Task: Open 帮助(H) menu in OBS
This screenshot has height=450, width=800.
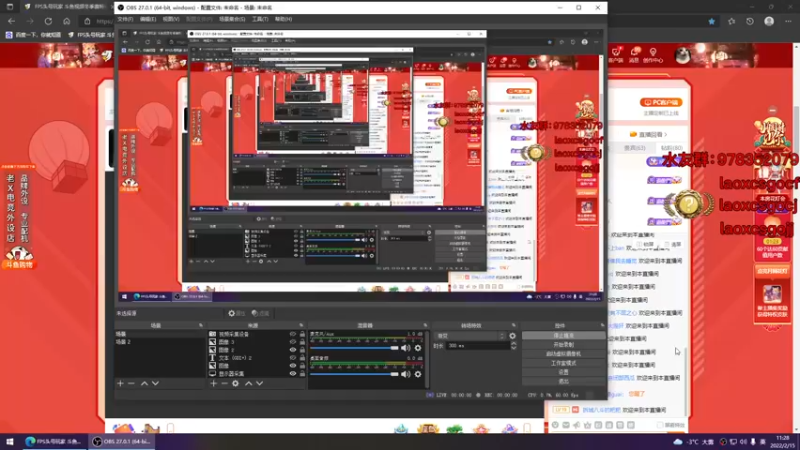Action: pos(284,19)
